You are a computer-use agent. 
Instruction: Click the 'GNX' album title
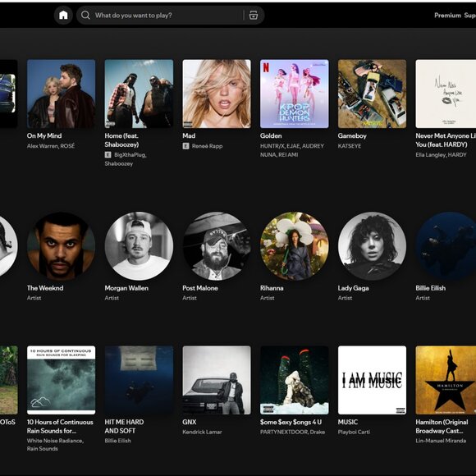[190, 422]
